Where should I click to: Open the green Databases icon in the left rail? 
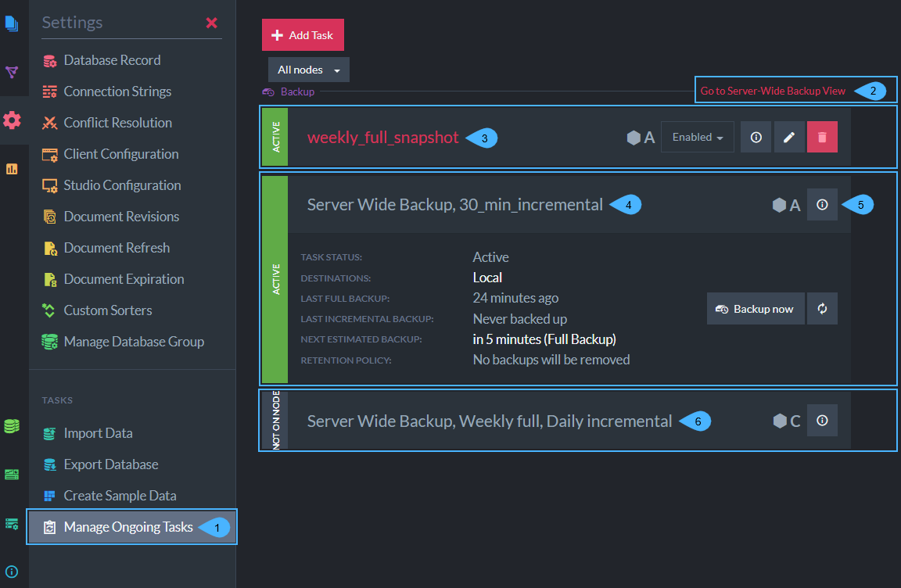[12, 426]
